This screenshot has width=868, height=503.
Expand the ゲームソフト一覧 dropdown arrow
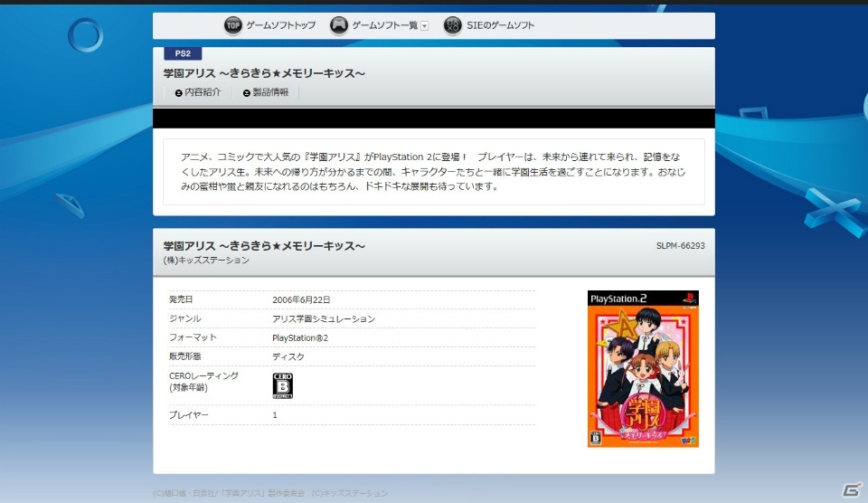pyautogui.click(x=425, y=25)
